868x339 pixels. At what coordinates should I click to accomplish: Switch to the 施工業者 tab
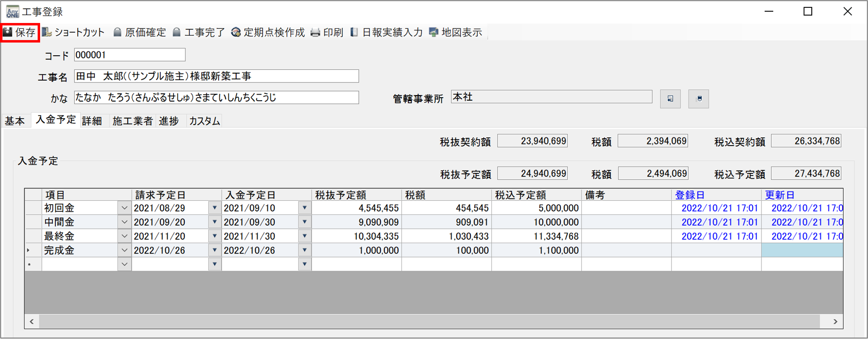[x=132, y=121]
